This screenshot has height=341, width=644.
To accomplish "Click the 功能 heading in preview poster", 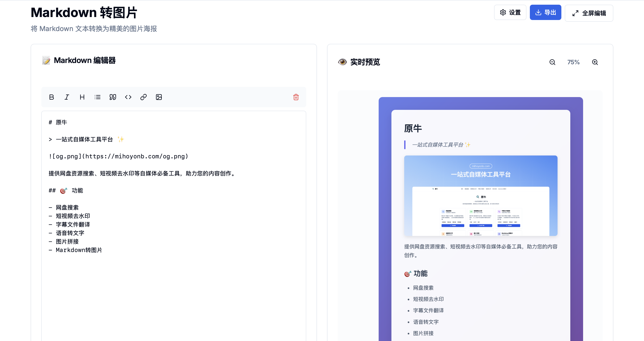I will pyautogui.click(x=416, y=274).
